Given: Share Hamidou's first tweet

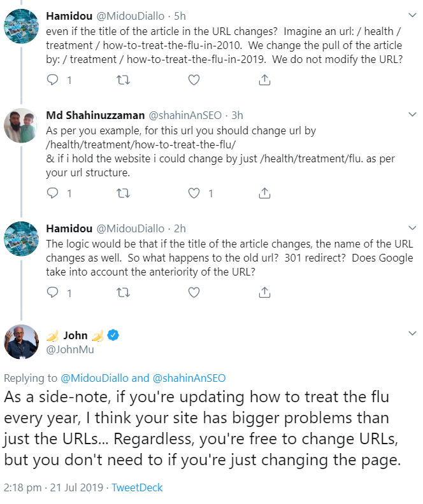Looking at the screenshot, I should coord(265,80).
